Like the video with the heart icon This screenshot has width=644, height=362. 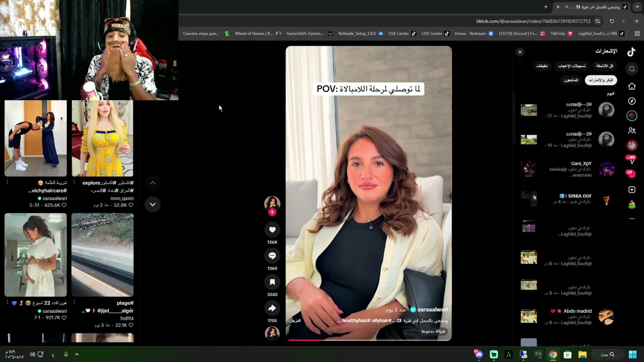click(272, 230)
